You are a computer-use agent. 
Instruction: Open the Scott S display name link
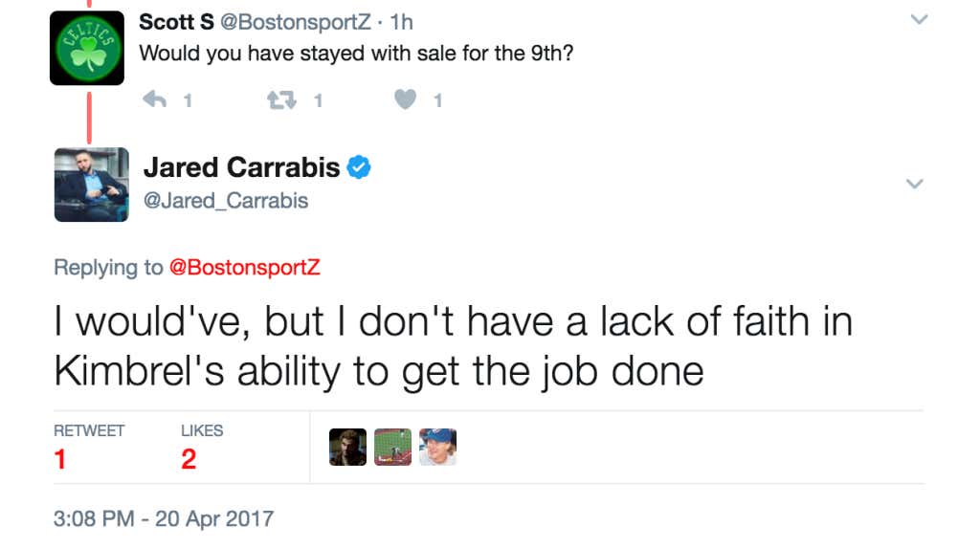click(176, 22)
